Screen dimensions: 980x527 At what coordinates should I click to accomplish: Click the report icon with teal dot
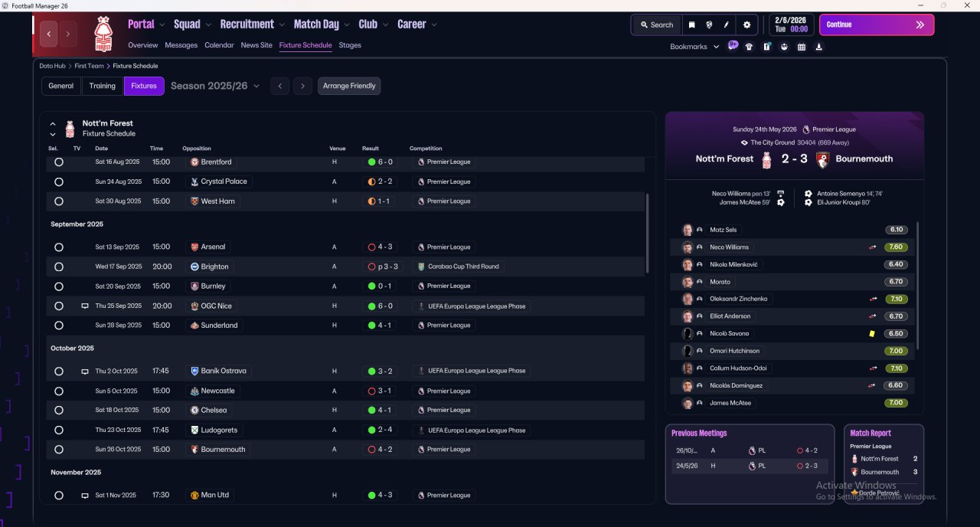(766, 47)
